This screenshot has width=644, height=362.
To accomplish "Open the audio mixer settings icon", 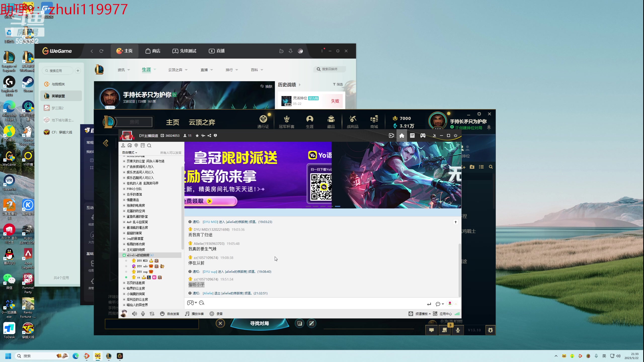I will click(x=152, y=313).
